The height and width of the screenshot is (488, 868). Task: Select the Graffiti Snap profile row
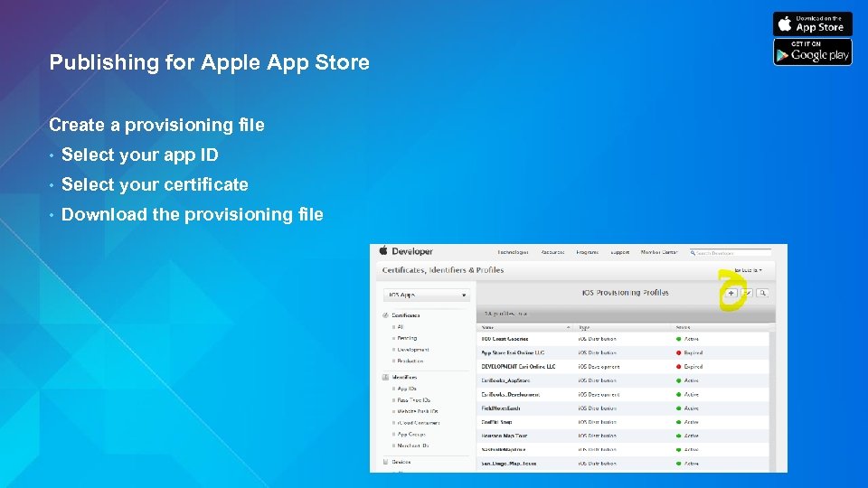pyautogui.click(x=623, y=422)
